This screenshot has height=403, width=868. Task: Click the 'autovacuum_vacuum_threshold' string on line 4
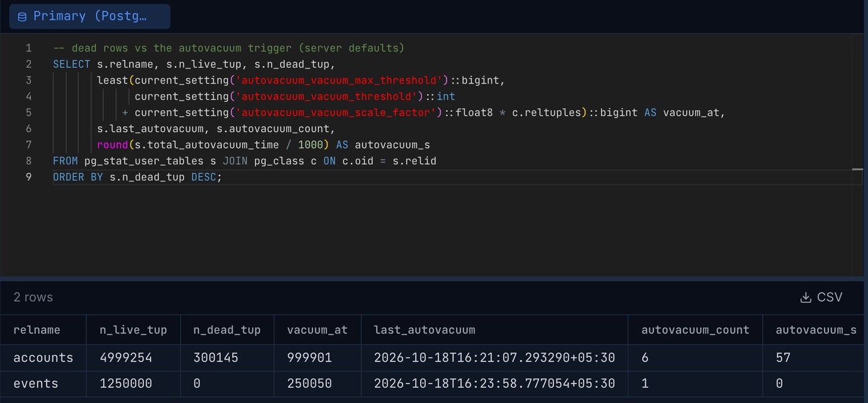326,96
